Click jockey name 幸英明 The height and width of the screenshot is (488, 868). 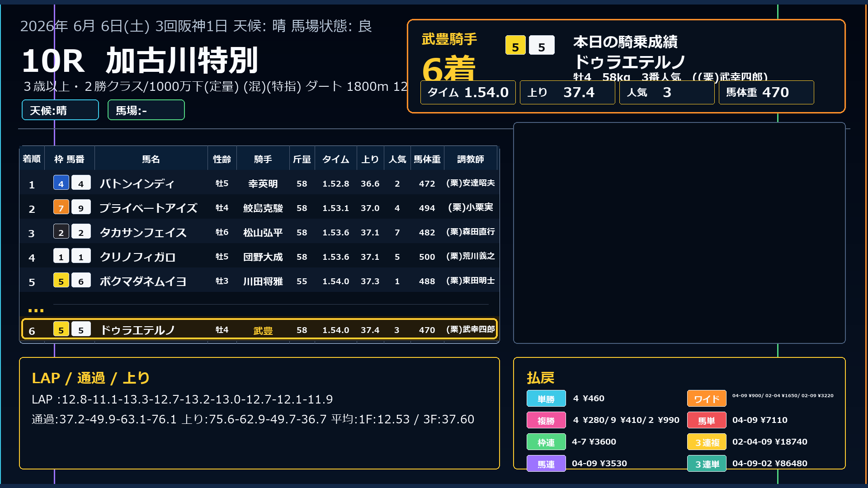click(263, 183)
